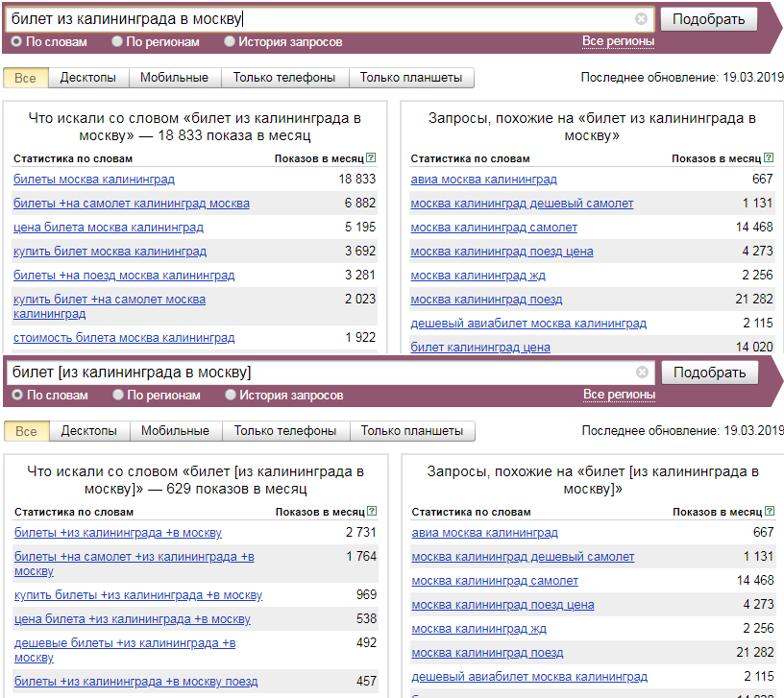Select upper "История запросов" radio button
The height and width of the screenshot is (698, 784).
[x=230, y=42]
